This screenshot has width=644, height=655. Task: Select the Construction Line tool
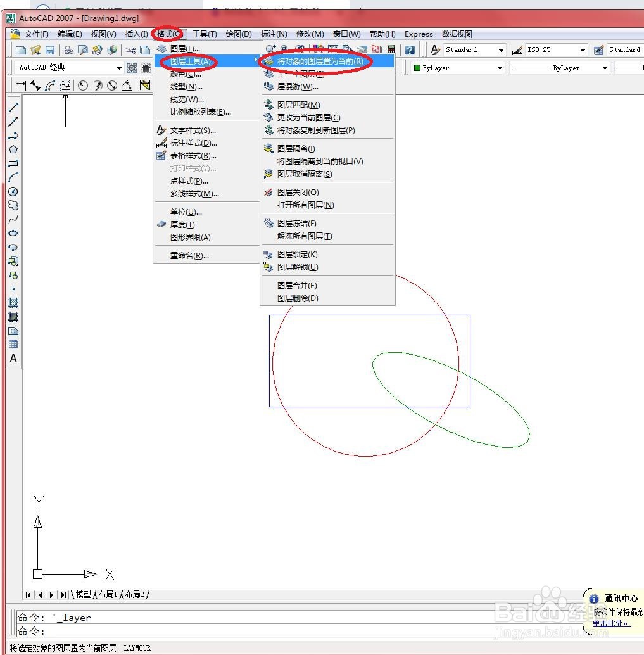click(13, 122)
